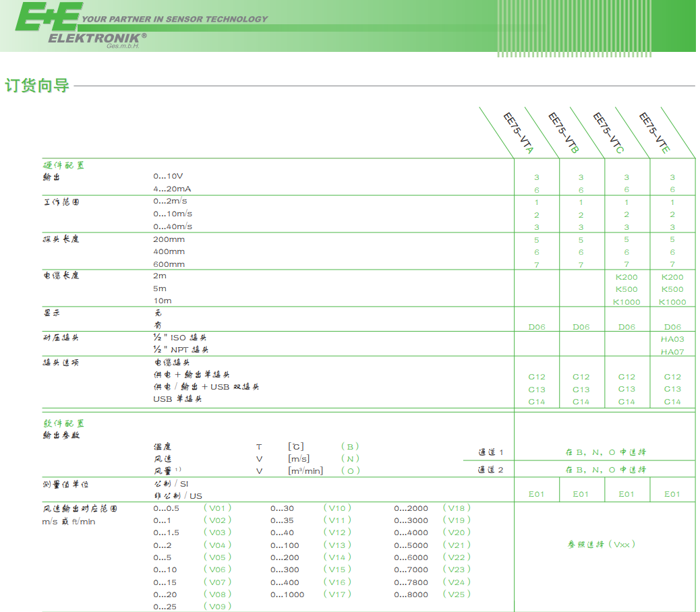Click the (O) volume flow code
The width and height of the screenshot is (700, 612).
351,470
